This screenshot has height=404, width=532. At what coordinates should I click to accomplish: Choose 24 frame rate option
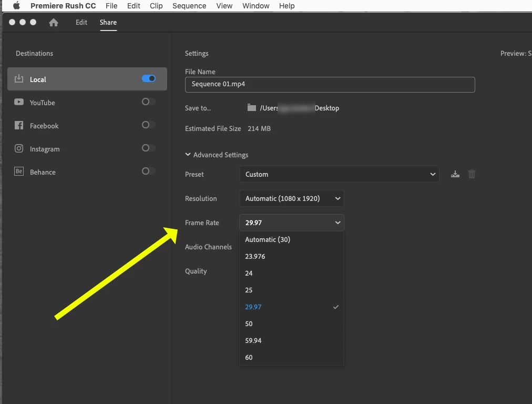click(x=292, y=274)
